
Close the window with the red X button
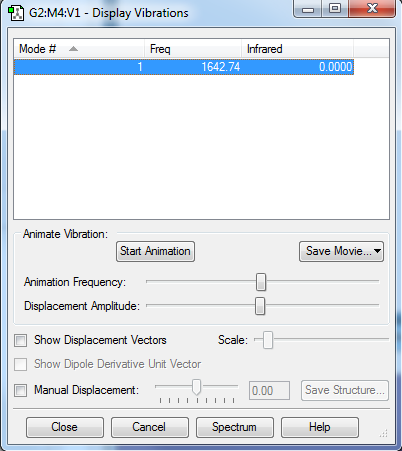point(372,8)
